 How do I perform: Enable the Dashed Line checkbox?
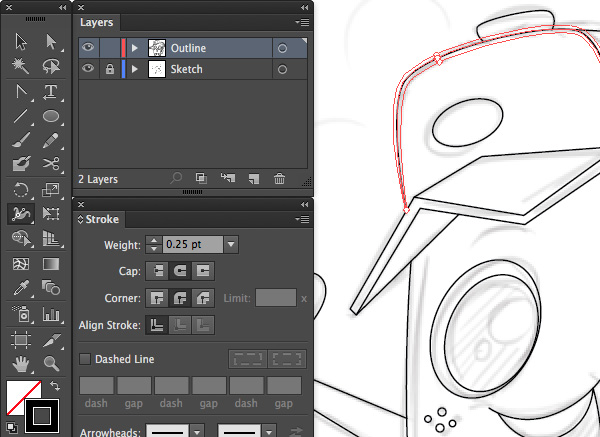coord(85,359)
